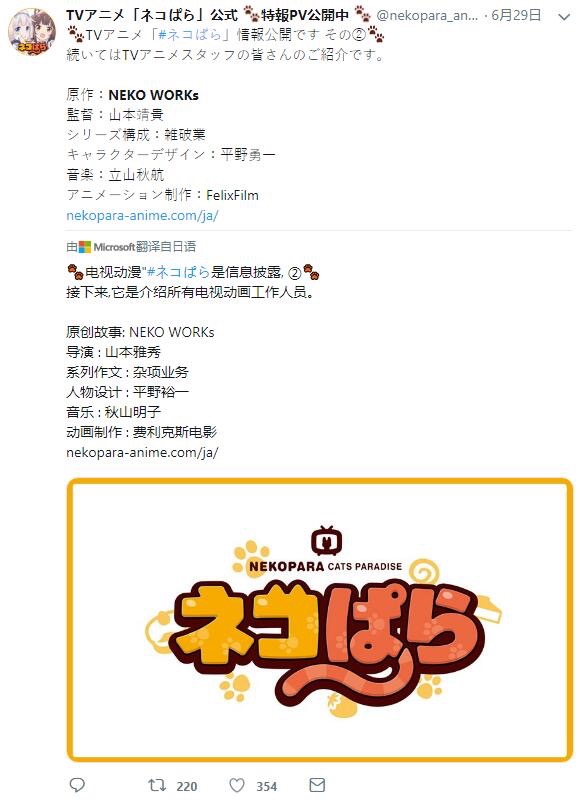This screenshot has width=580, height=800.
Task: Click the 6月29日 tweet timestamp
Action: click(516, 15)
